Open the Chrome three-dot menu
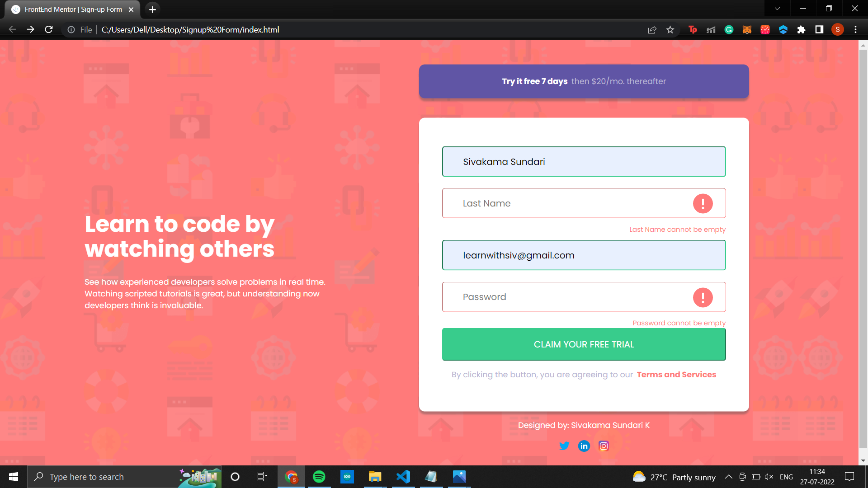868x488 pixels. (855, 29)
